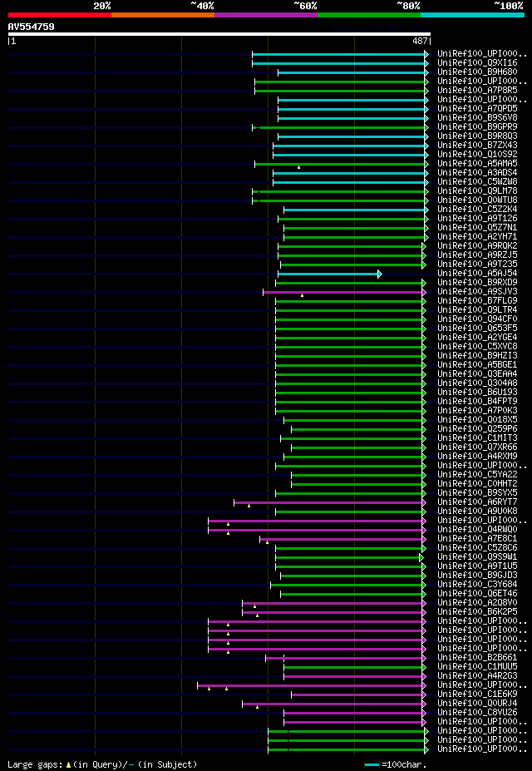Viewport: 532px width, 771px height.
Task: Select the UniRef100_Q3EAA4 label
Action: [477, 373]
